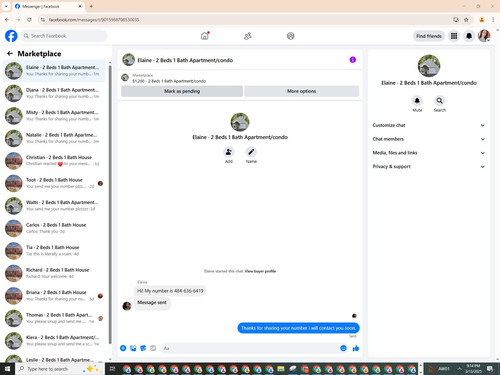
Task: Click the Facebook logo icon
Action: [11, 36]
